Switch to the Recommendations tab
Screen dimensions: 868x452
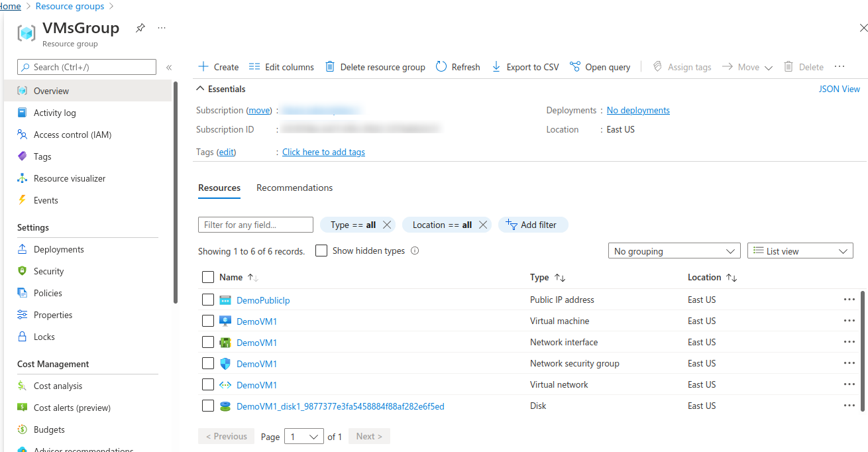[294, 188]
